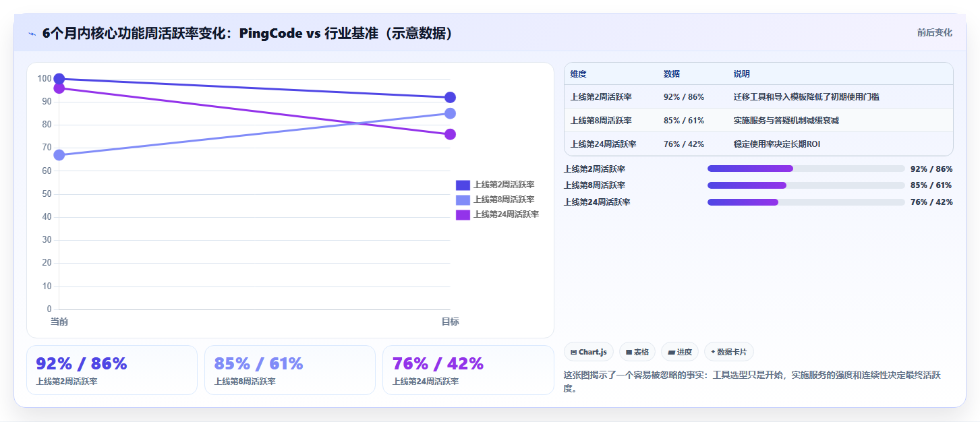Click the 上线第8周活跃率 progress bar
Image resolution: width=980 pixels, height=422 pixels.
(x=806, y=185)
